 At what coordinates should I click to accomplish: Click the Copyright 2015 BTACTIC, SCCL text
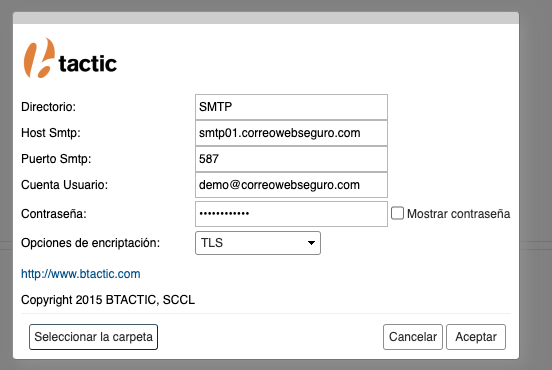[x=108, y=300]
